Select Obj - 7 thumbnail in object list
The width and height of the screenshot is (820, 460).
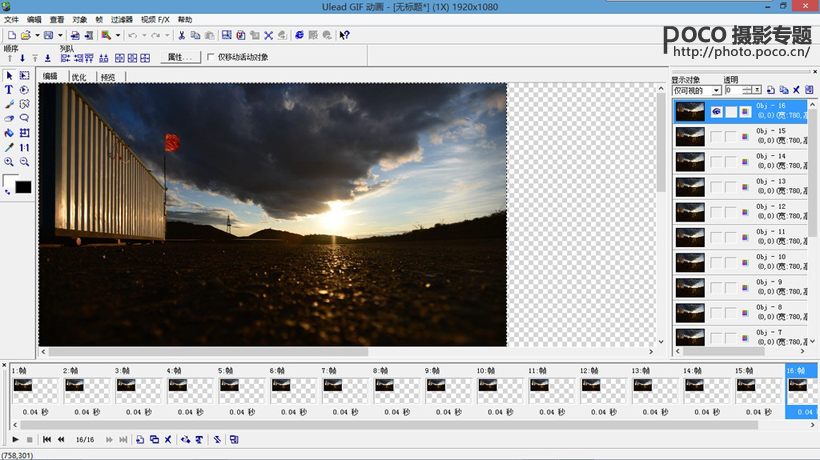pos(690,337)
